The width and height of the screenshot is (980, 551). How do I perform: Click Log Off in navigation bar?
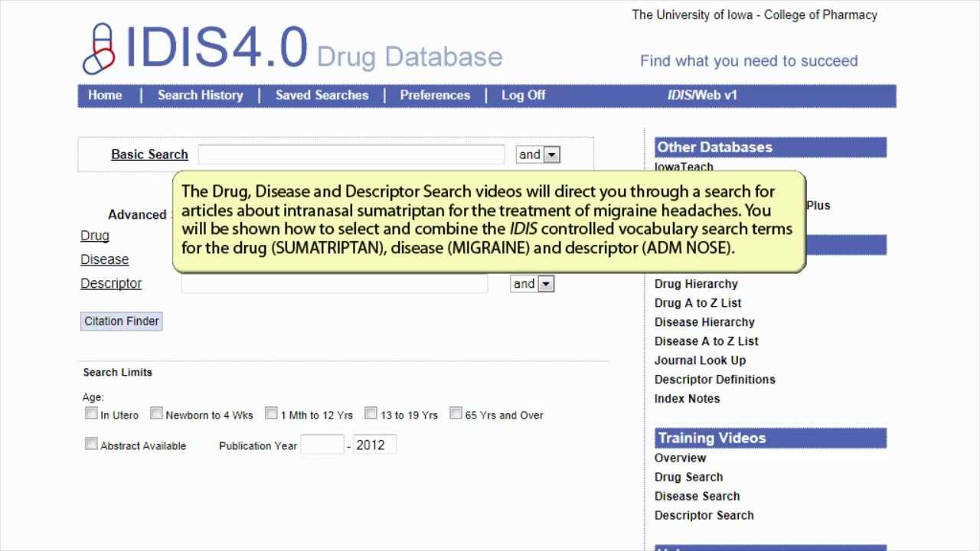(523, 95)
